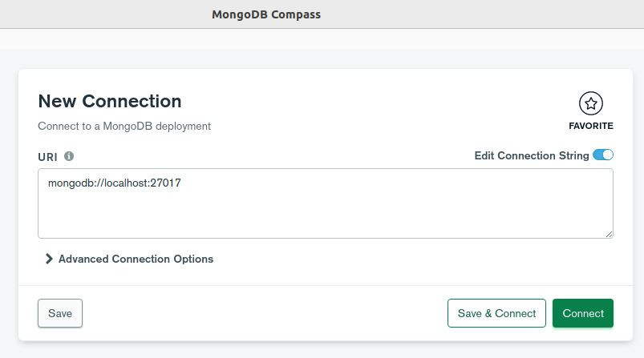The image size is (644, 358).
Task: Click the Favorite star icon
Action: coord(591,103)
